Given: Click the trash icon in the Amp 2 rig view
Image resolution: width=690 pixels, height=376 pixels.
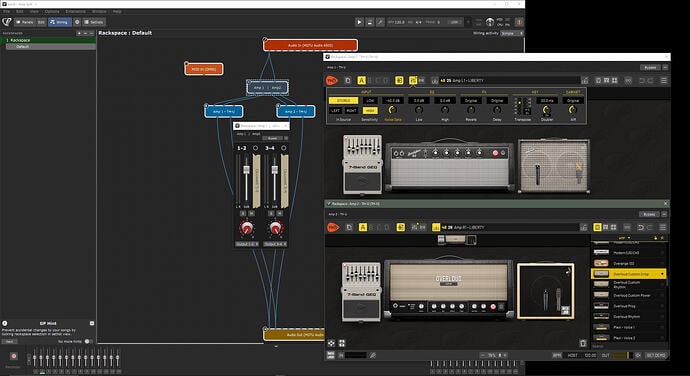Looking at the screenshot, I should (x=583, y=343).
